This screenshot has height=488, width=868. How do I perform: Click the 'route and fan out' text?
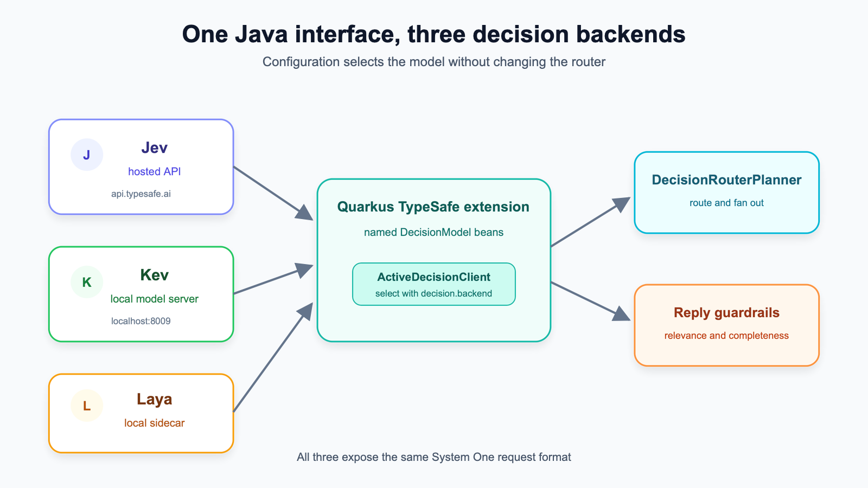pos(726,203)
